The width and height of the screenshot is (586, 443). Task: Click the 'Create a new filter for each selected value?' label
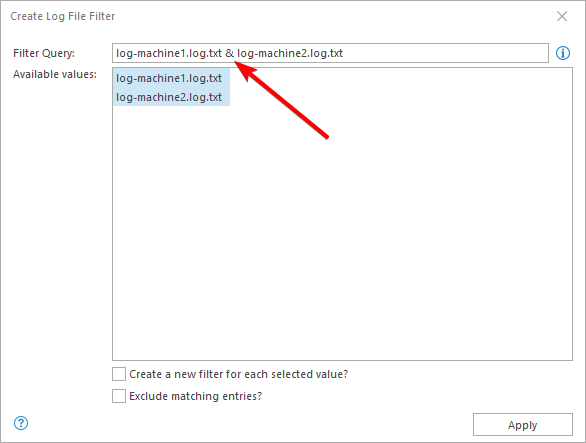coord(238,374)
